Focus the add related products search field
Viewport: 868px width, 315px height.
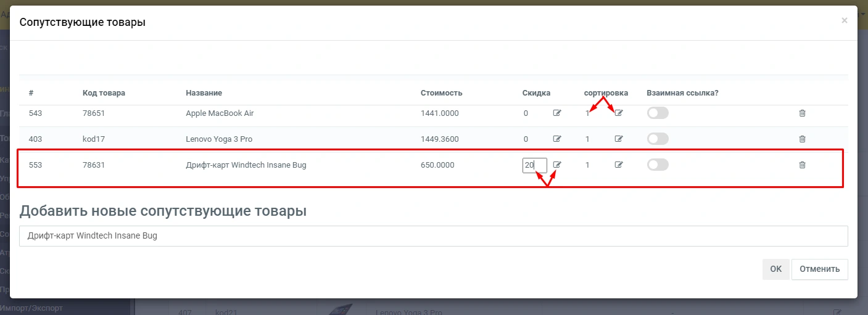[433, 235]
